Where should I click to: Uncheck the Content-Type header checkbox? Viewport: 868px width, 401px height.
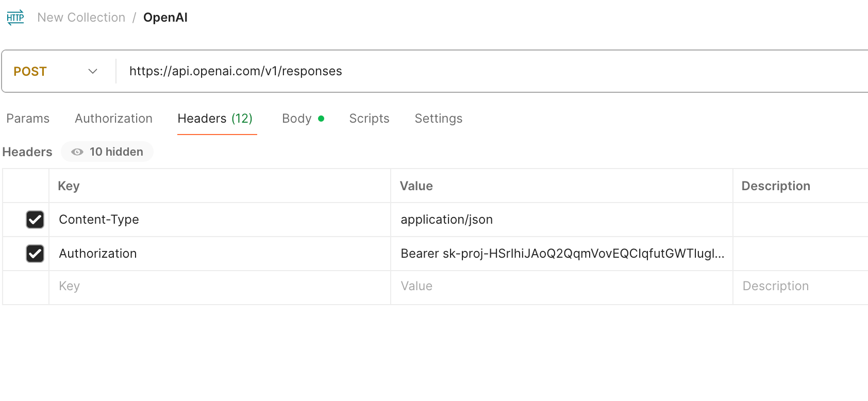click(x=35, y=220)
